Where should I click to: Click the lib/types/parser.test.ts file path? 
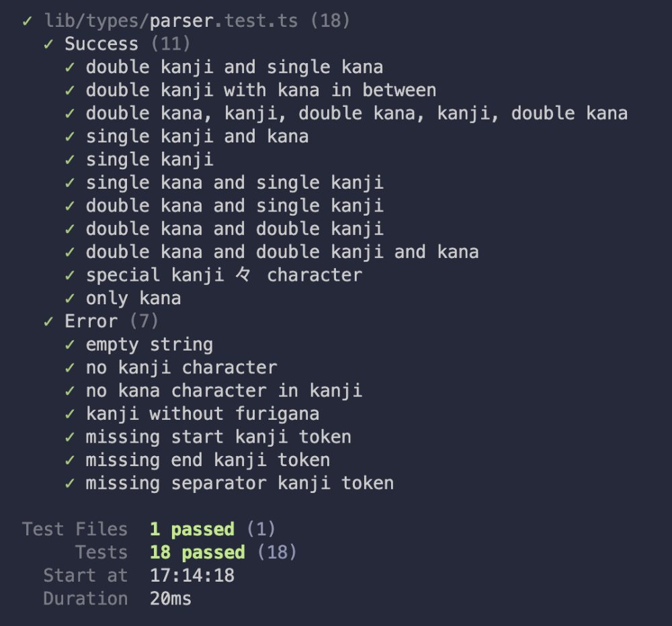pyautogui.click(x=171, y=21)
